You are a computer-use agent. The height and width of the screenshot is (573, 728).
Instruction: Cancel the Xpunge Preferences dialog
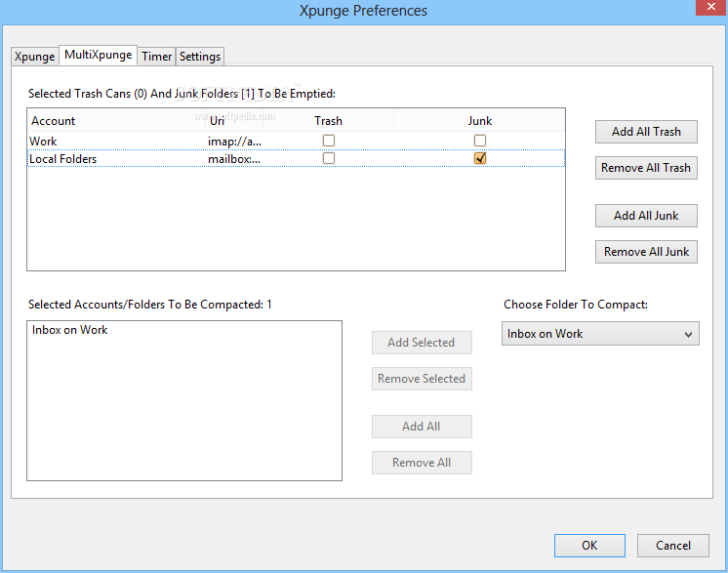coord(673,546)
